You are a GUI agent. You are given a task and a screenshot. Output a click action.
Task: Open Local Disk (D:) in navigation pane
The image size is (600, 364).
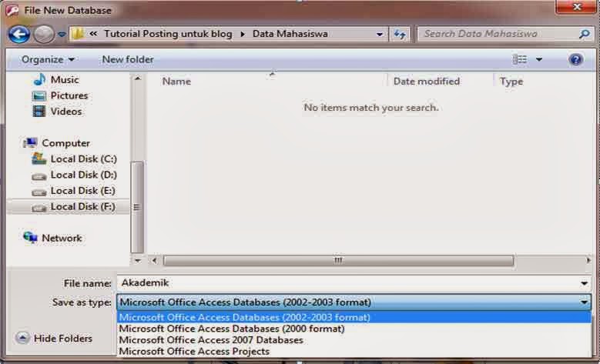(x=84, y=175)
